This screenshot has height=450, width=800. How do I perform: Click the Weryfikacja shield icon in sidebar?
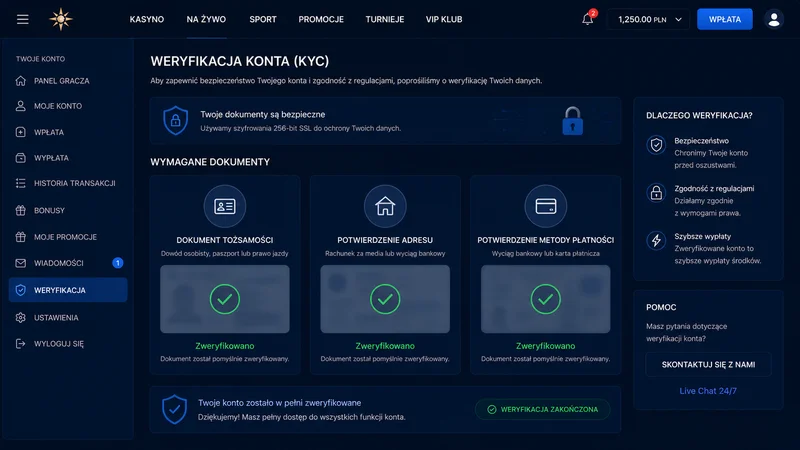20,290
